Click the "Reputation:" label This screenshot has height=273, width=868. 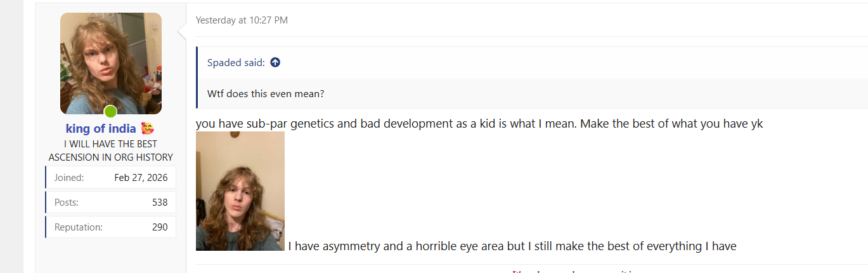(79, 227)
